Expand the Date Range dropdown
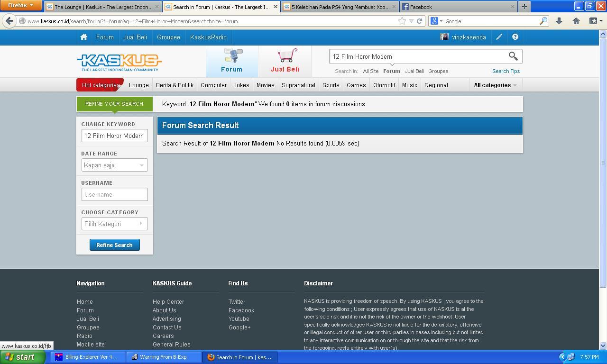Viewport: 607px width, 364px height. [x=114, y=165]
